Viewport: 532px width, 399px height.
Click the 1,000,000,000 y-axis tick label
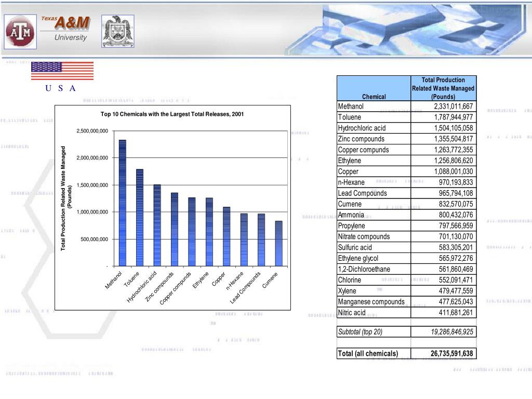point(92,212)
